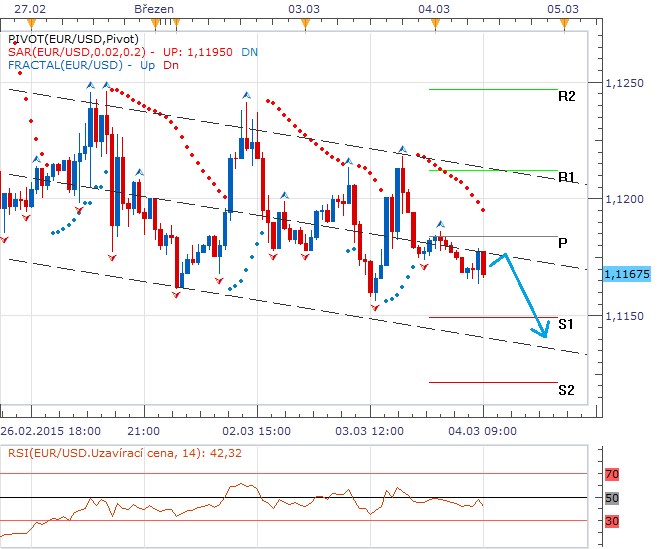This screenshot has height=549, width=660.
Task: Click the Březen month label on top axis
Action: coord(153,8)
